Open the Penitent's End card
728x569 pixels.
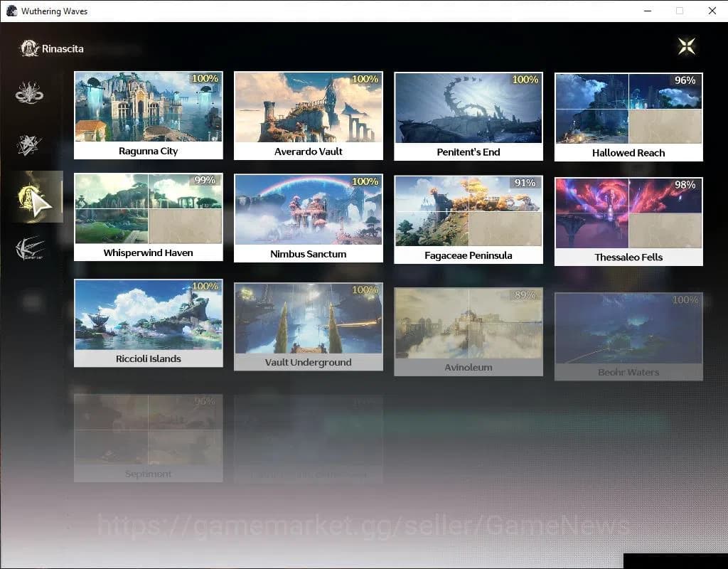coord(469,117)
